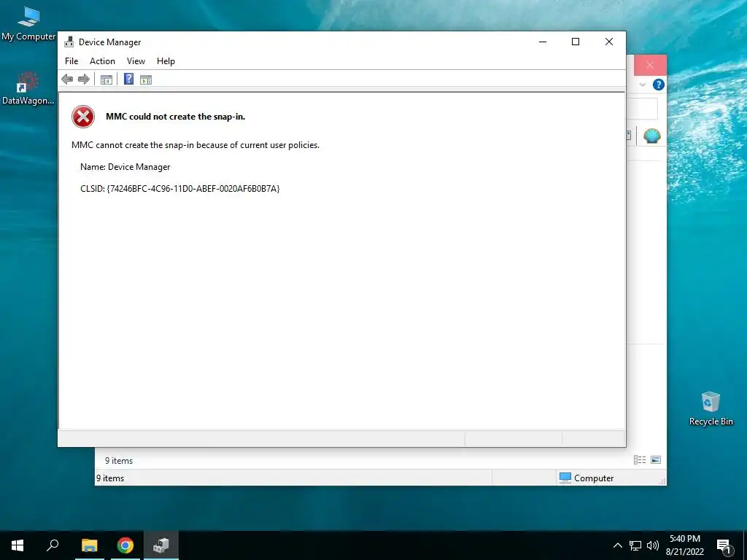Open the My Computer desktop icon

coord(28,24)
